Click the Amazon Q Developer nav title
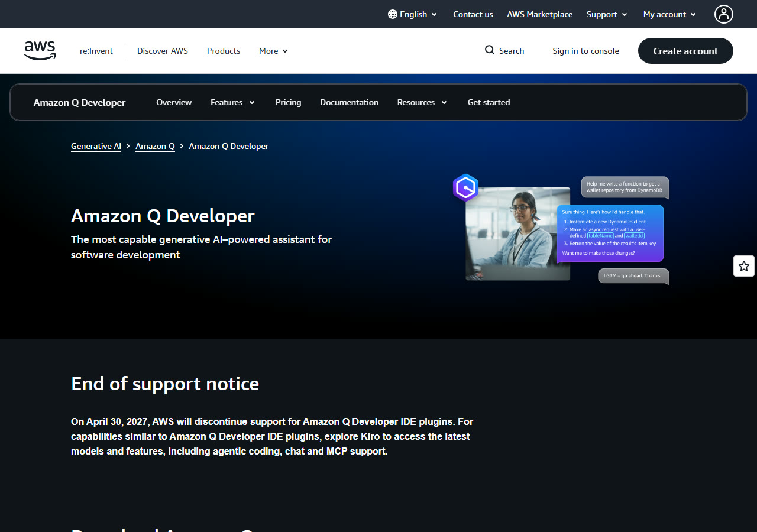 coord(79,102)
